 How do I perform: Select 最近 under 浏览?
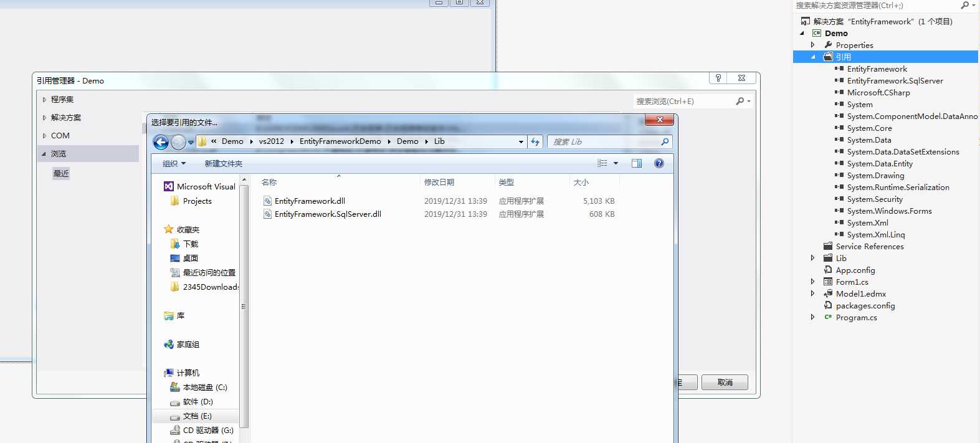click(x=61, y=173)
